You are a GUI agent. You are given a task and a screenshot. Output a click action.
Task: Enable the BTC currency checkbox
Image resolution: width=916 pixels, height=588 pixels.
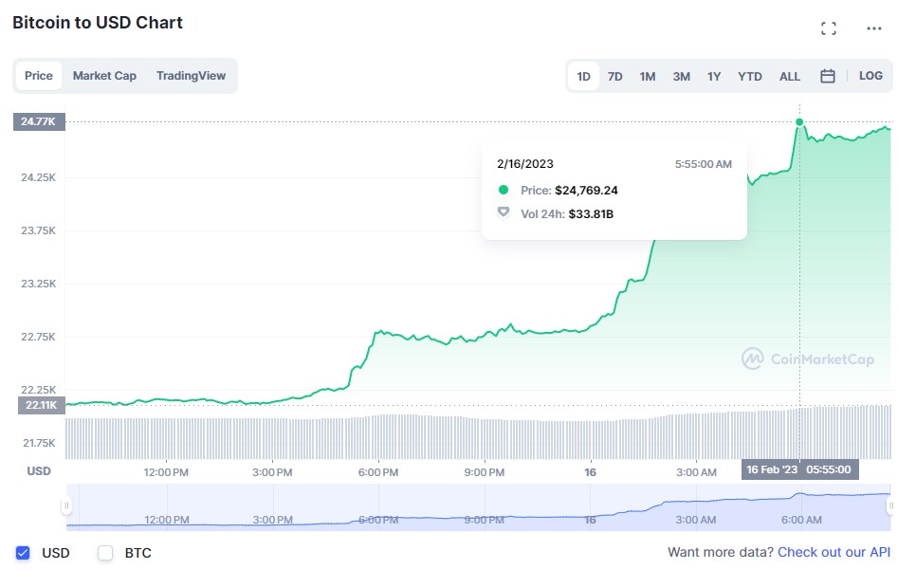pyautogui.click(x=105, y=552)
